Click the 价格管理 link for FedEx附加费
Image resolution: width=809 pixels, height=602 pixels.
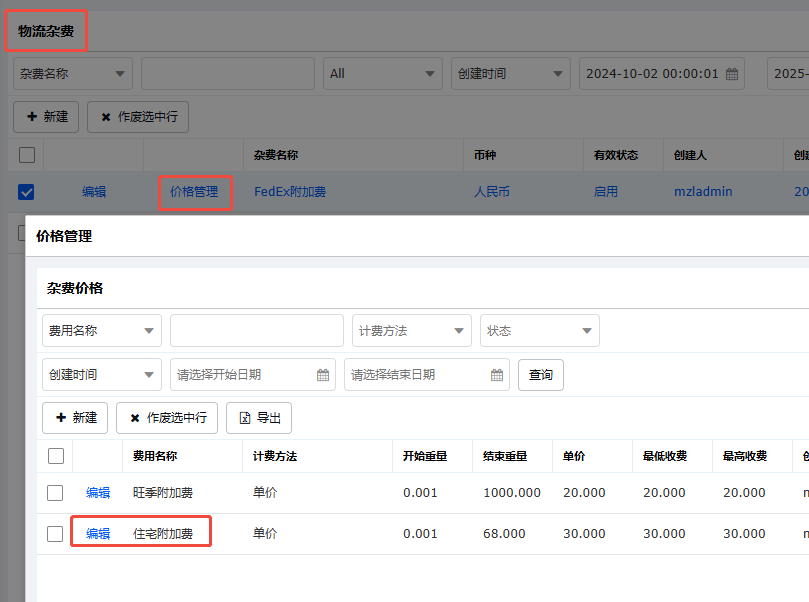[195, 192]
